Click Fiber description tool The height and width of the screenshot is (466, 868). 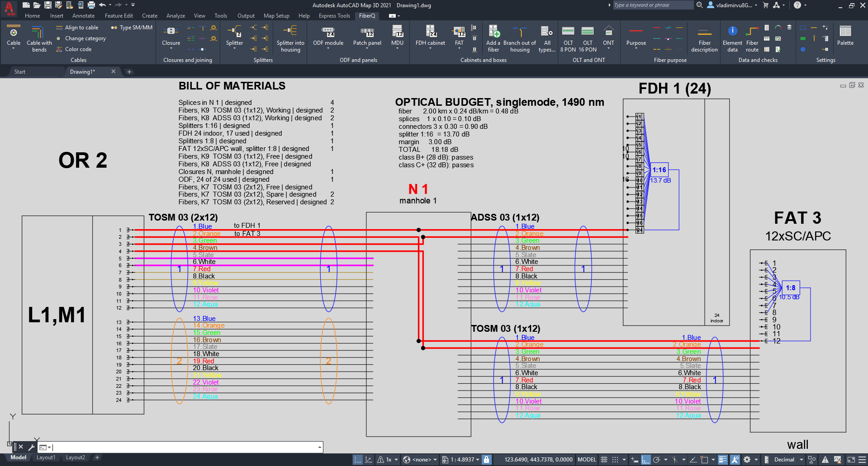[704, 38]
